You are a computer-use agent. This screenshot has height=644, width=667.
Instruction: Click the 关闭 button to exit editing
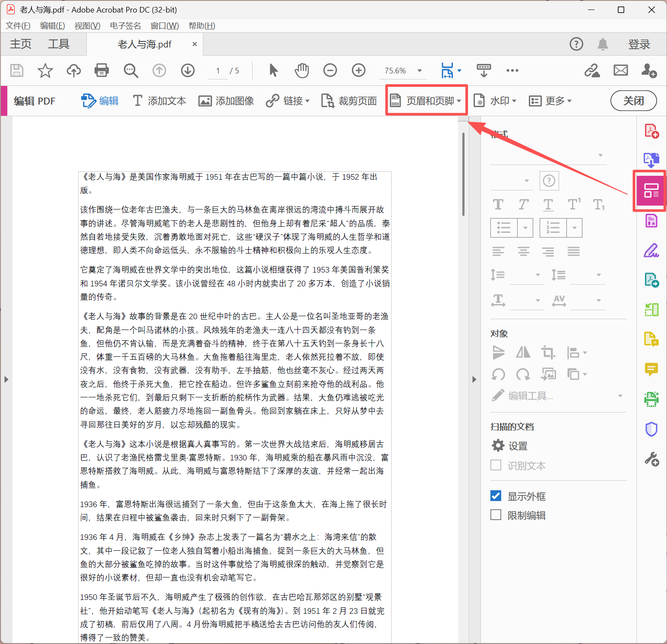click(633, 101)
